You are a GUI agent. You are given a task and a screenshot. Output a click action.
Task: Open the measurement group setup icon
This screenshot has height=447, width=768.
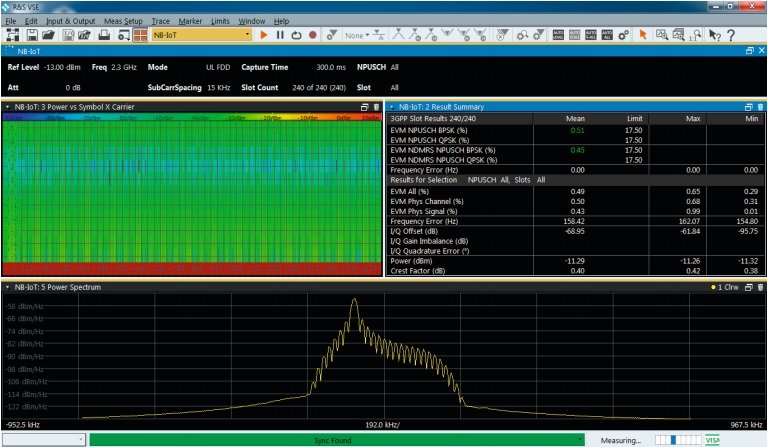coord(12,35)
